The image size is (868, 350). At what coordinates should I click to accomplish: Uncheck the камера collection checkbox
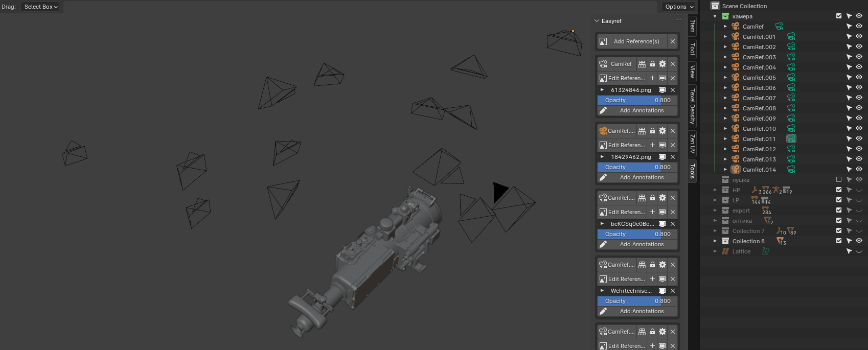pos(839,16)
